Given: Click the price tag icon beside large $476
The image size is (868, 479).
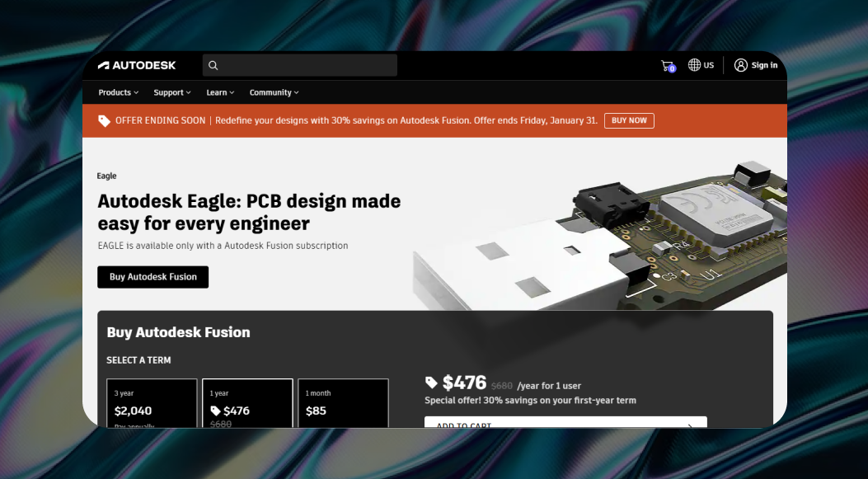Looking at the screenshot, I should pos(431,382).
